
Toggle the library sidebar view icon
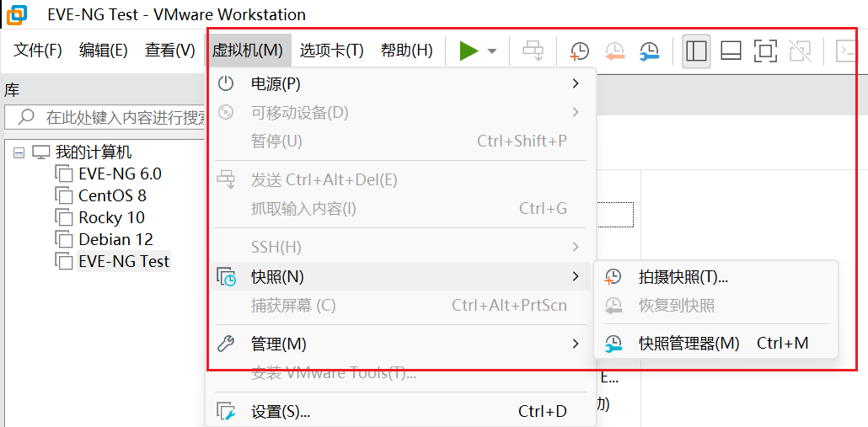click(696, 51)
